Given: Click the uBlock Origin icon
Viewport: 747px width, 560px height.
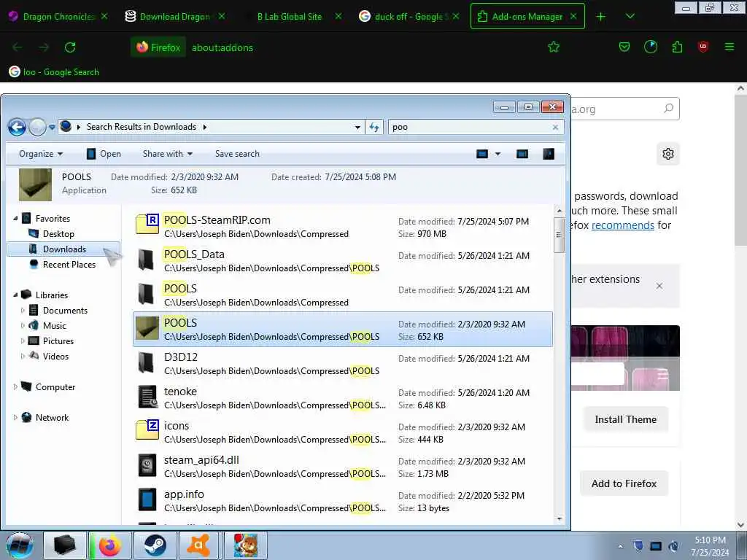Looking at the screenshot, I should [703, 47].
